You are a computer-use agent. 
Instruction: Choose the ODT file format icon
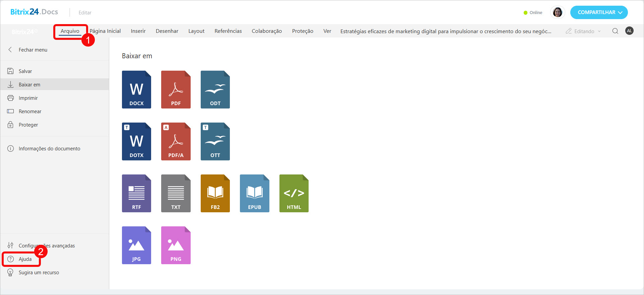(x=215, y=90)
